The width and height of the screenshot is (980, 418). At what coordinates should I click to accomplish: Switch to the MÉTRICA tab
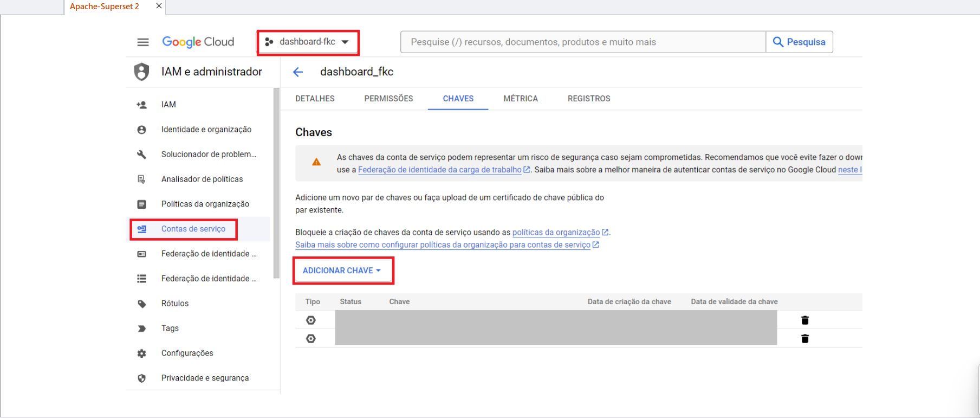[520, 99]
